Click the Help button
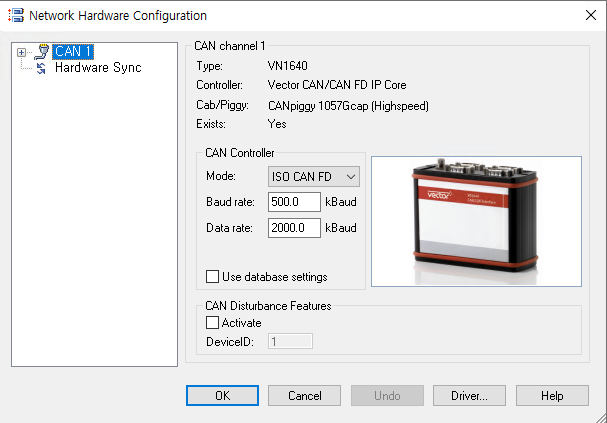The width and height of the screenshot is (607, 423). (x=552, y=396)
